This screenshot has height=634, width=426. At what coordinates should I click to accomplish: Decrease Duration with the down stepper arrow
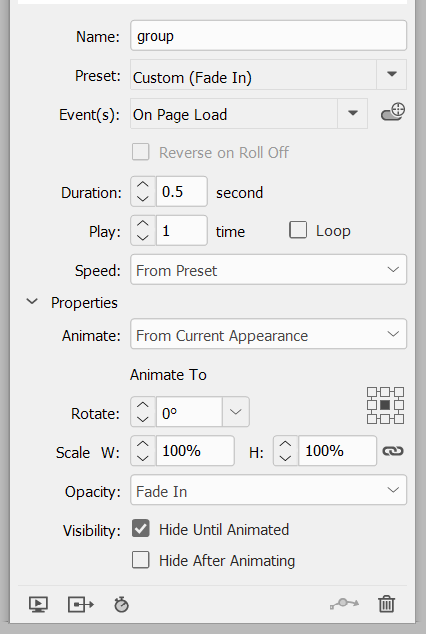[x=143, y=199]
